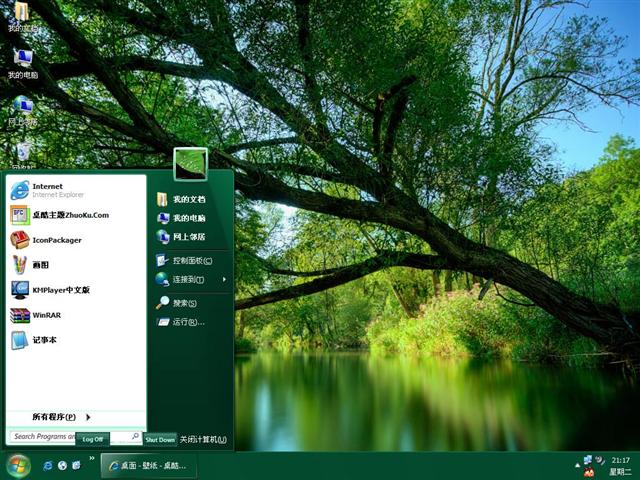Open 桌酷主题 ZhuoKu.Com shortcut
Viewport: 640px width, 480px height.
(x=69, y=215)
